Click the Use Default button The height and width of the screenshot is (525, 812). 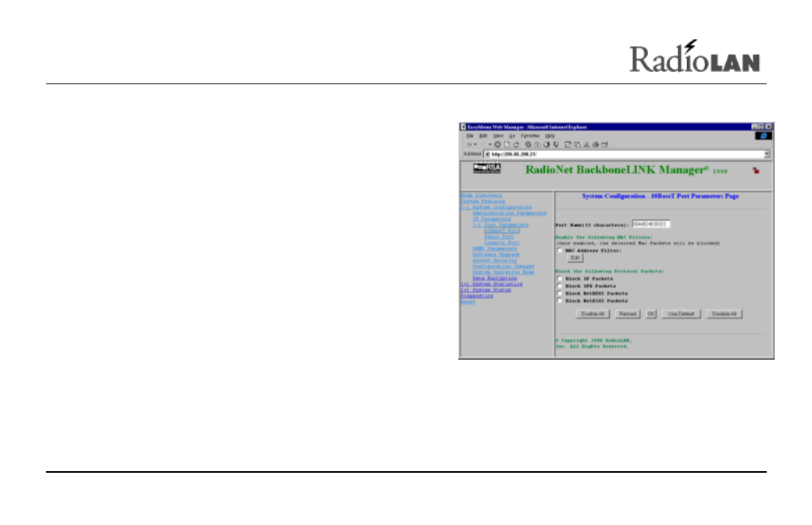pos(681,314)
